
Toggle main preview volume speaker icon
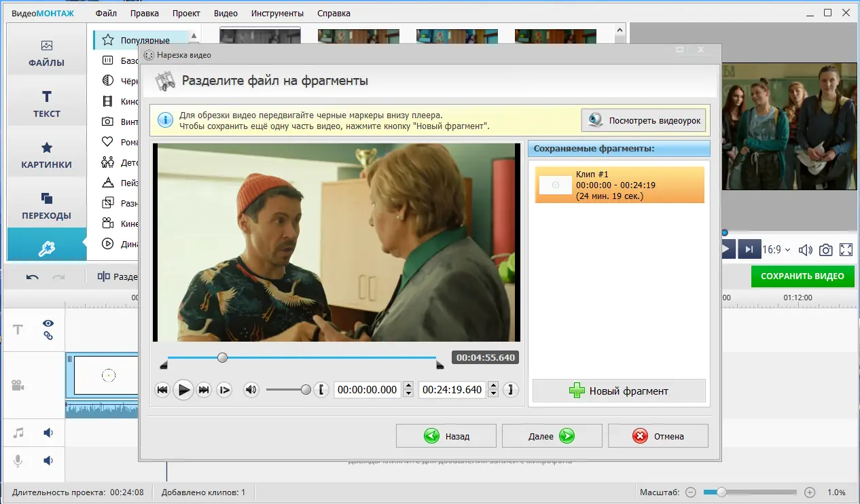coord(805,250)
